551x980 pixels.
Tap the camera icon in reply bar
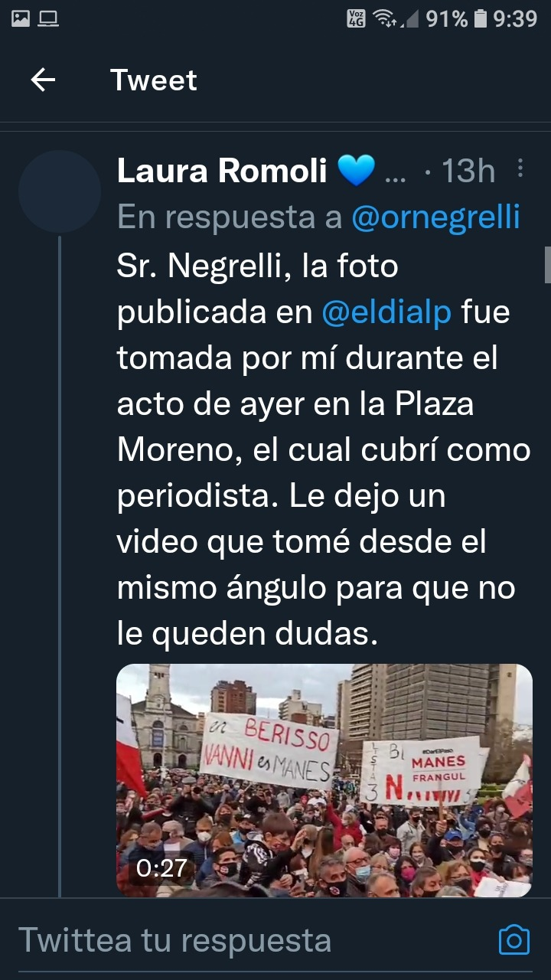[514, 939]
